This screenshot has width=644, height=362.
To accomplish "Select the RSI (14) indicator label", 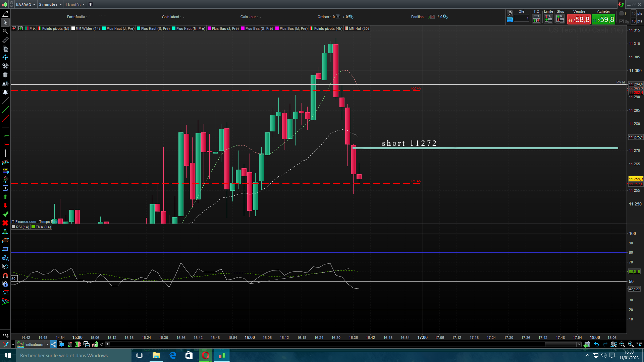I will tap(22, 227).
